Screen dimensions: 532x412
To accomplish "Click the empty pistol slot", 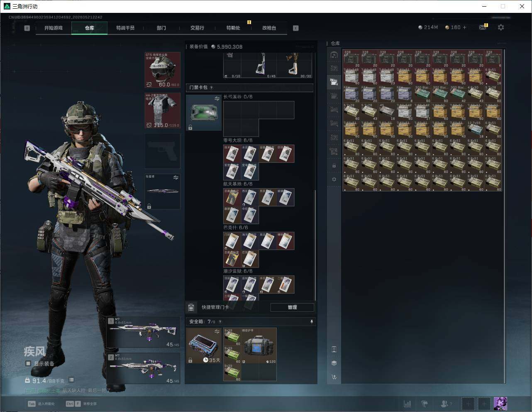I will (162, 151).
